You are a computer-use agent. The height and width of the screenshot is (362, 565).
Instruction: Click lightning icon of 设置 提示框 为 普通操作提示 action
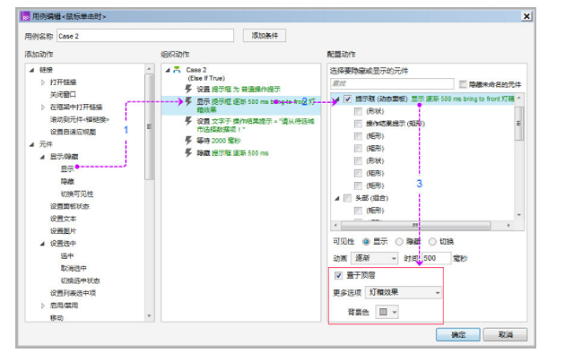[x=188, y=89]
